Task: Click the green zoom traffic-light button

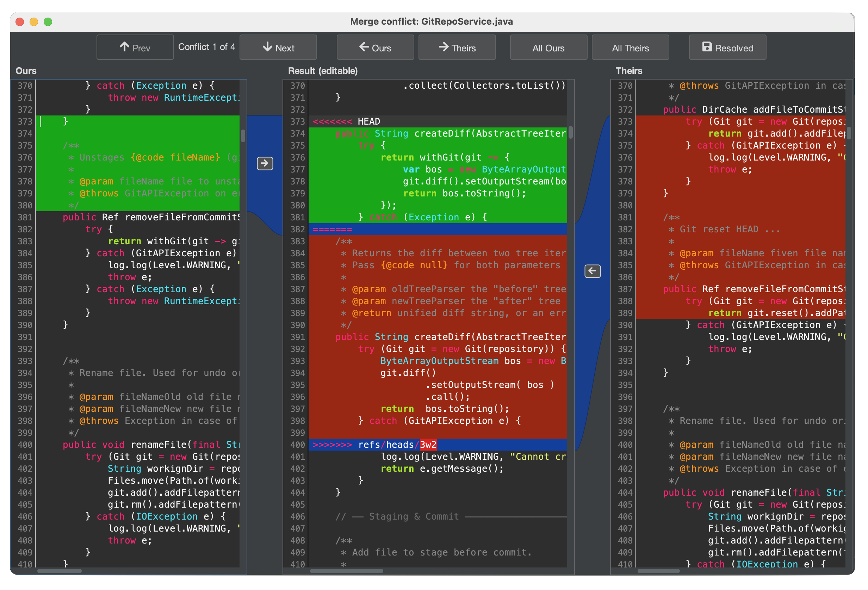Action: tap(48, 22)
